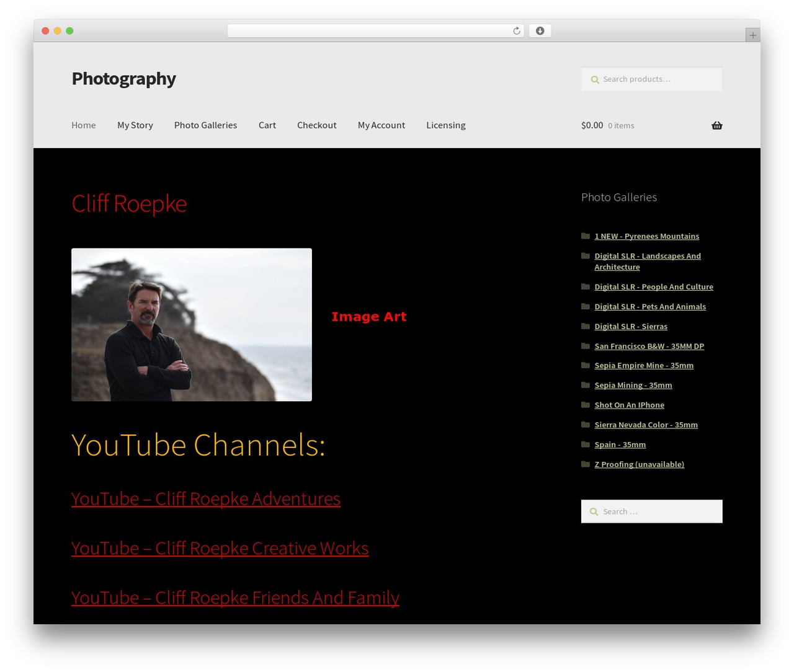Open the My Story page
The height and width of the screenshot is (672, 794).
(x=135, y=125)
